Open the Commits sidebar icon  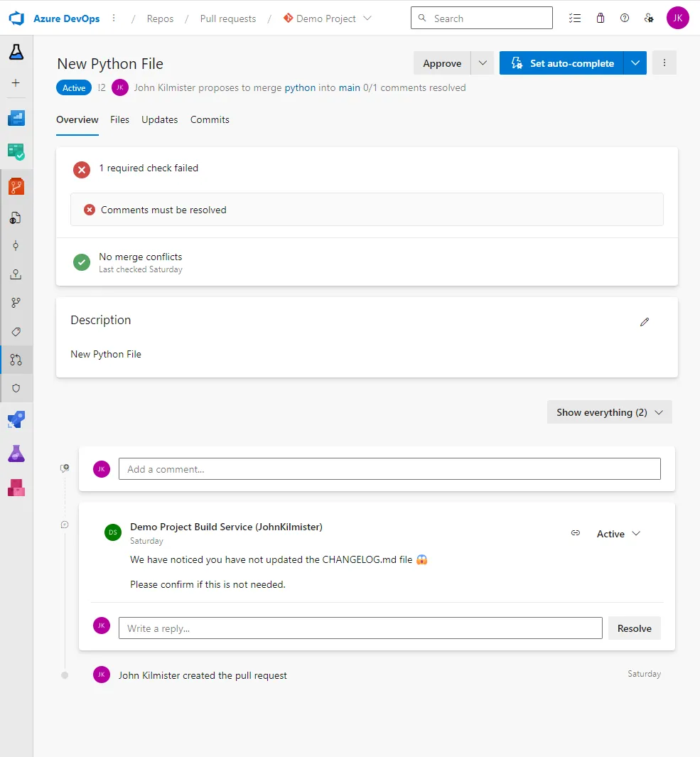[x=16, y=246]
